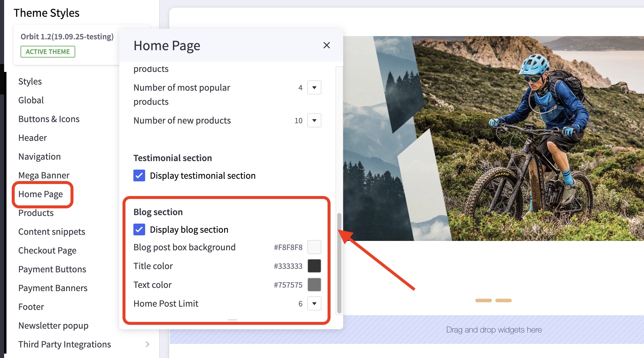Uncheck Display testimonial section checkbox

[x=139, y=175]
